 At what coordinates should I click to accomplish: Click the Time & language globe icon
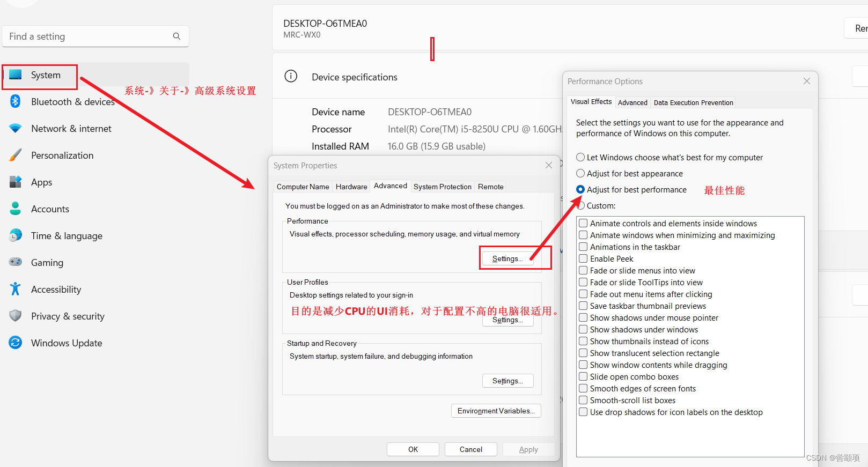click(16, 235)
